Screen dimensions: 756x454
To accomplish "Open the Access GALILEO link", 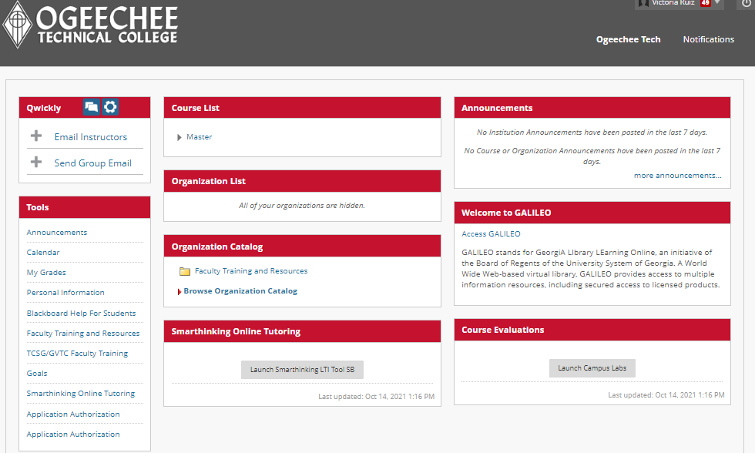I will point(491,234).
